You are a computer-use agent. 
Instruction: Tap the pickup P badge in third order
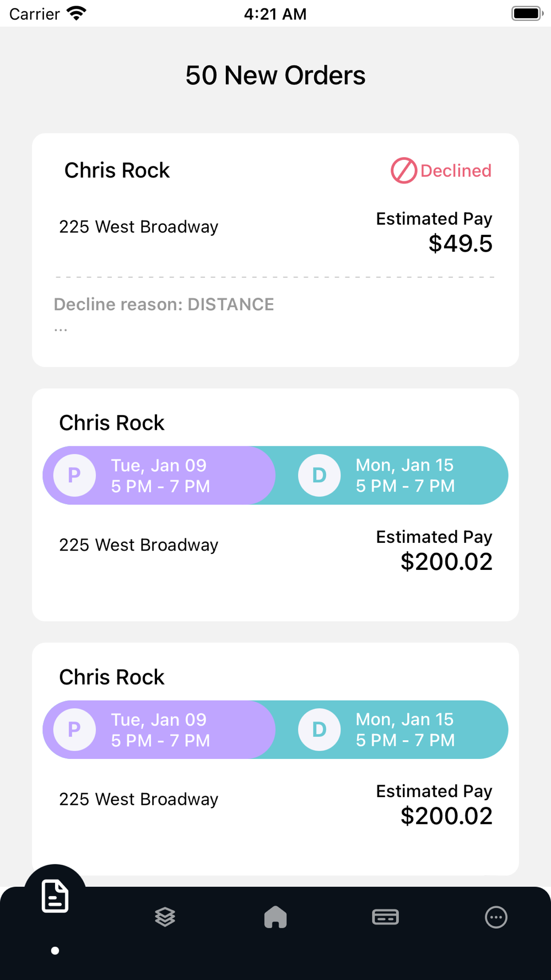tap(74, 730)
